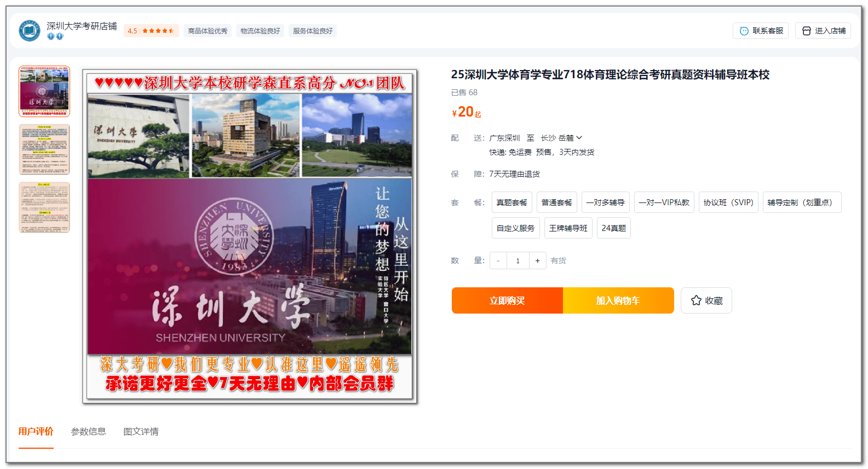Select the 协议班（SVIP）package option
Screen dimensions: 868x469
point(729,202)
